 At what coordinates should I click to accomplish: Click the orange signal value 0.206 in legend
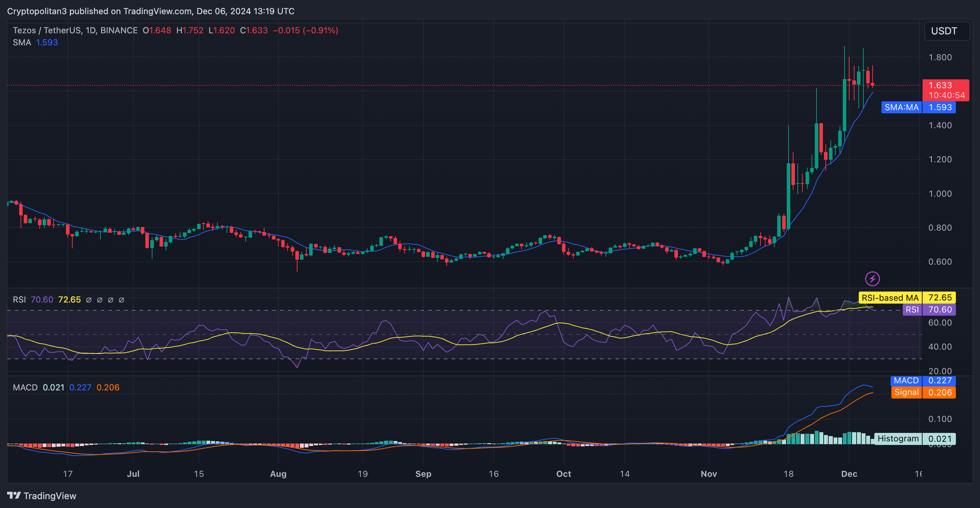coord(108,388)
